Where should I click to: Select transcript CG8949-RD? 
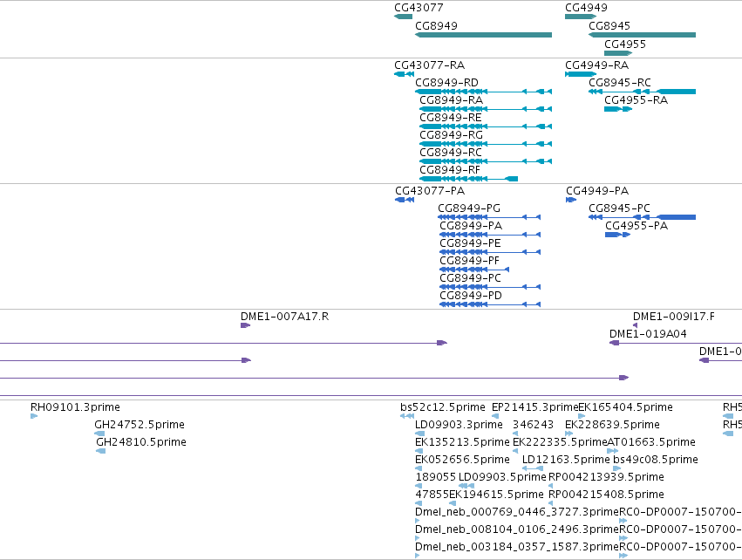point(483,92)
